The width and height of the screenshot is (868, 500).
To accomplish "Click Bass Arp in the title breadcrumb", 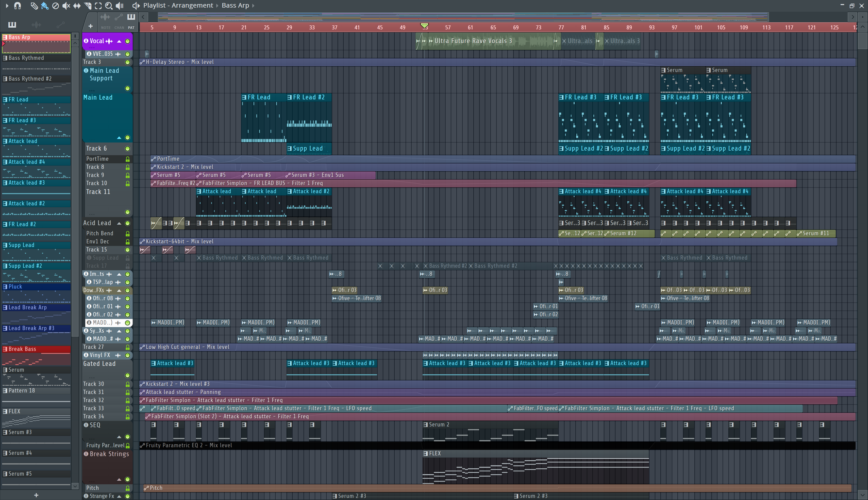I will tap(235, 6).
